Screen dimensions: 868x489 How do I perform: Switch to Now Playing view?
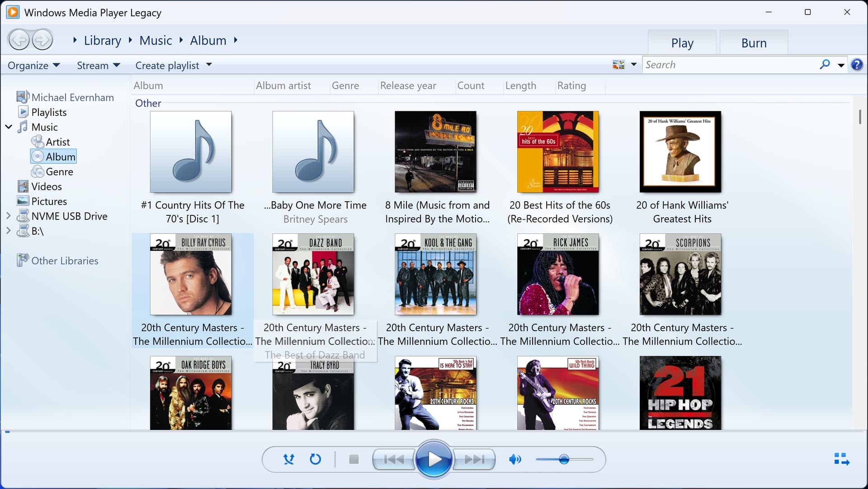pos(841,459)
